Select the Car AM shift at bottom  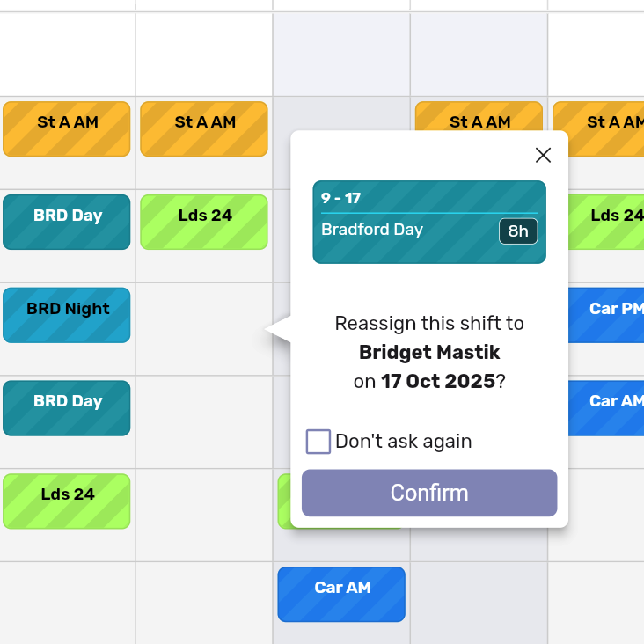pyautogui.click(x=341, y=594)
